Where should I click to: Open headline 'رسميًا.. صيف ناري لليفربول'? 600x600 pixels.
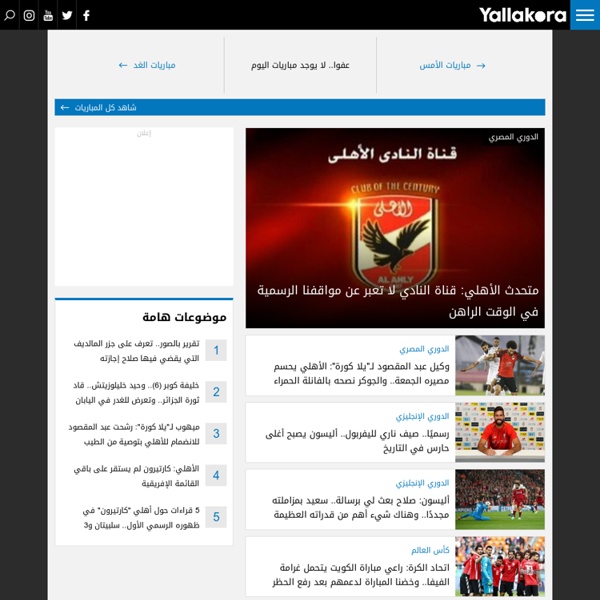pyautogui.click(x=357, y=441)
